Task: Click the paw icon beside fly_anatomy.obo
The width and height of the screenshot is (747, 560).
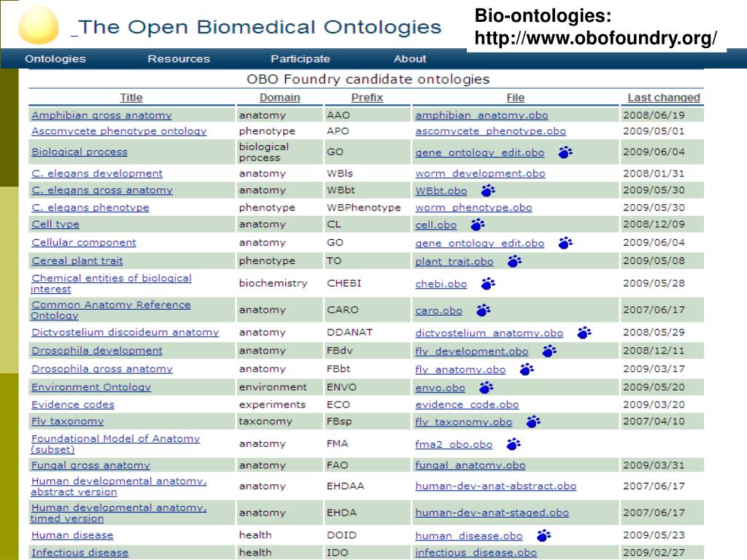Action: [x=527, y=370]
